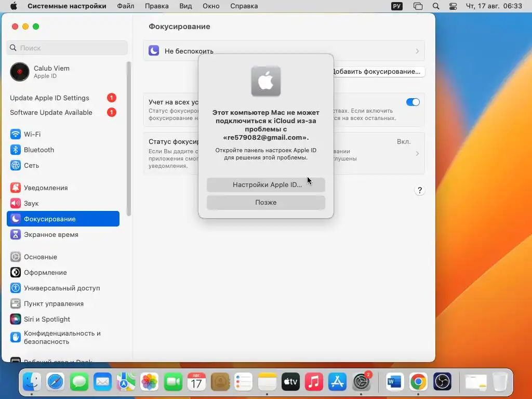The width and height of the screenshot is (532, 399).
Task: Open the Правка menu
Action: (x=157, y=6)
